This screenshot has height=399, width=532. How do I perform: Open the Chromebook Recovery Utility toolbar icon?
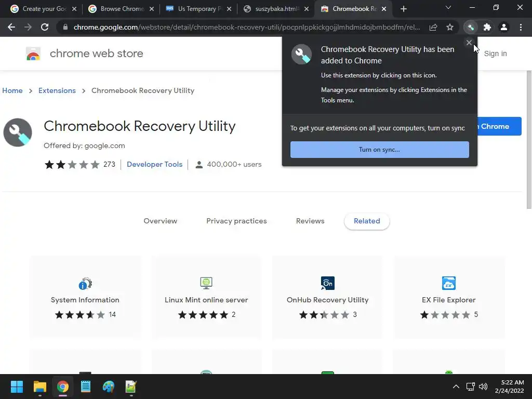pos(471,27)
